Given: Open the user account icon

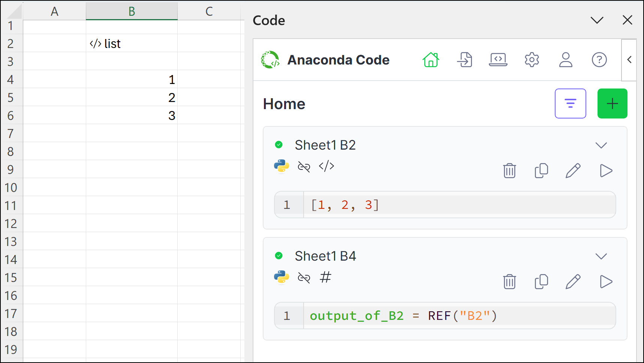Looking at the screenshot, I should coord(566,60).
